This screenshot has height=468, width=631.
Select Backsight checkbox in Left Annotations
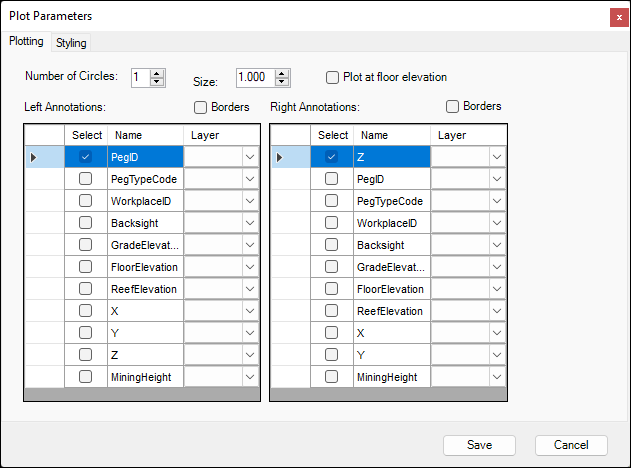tap(86, 245)
